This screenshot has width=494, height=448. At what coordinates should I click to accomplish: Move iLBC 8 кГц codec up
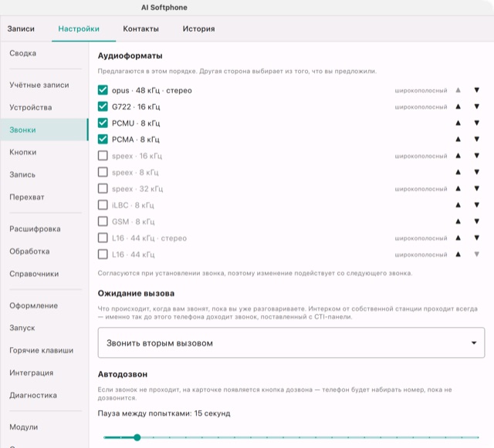pyautogui.click(x=458, y=205)
